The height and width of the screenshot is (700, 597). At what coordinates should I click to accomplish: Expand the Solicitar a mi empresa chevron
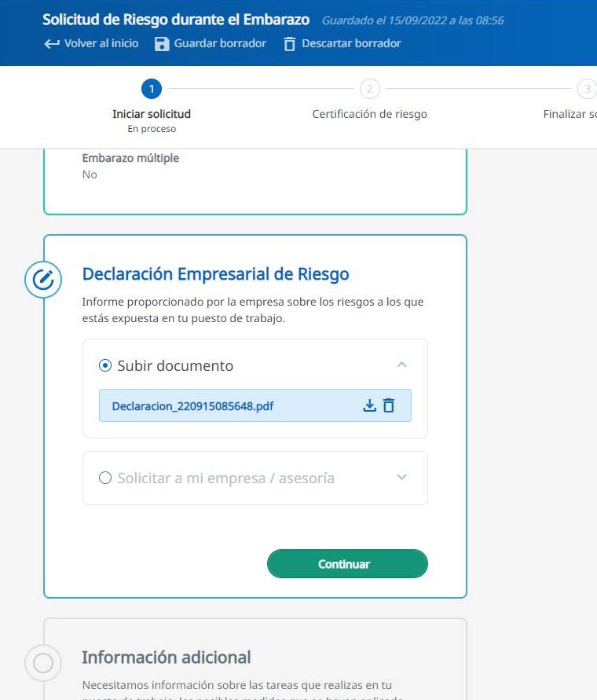401,478
